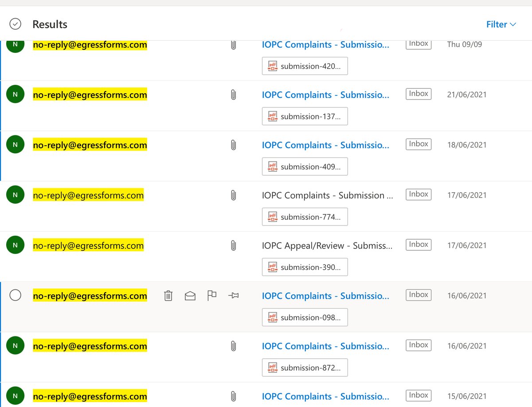Open the 15/06/2021 IOPC Complaints email subject
Image resolution: width=532 pixels, height=407 pixels.
click(326, 396)
